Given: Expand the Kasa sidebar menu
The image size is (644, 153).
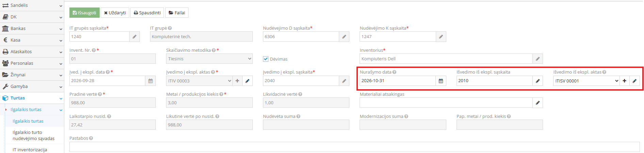Looking at the screenshot, I should pos(32,40).
